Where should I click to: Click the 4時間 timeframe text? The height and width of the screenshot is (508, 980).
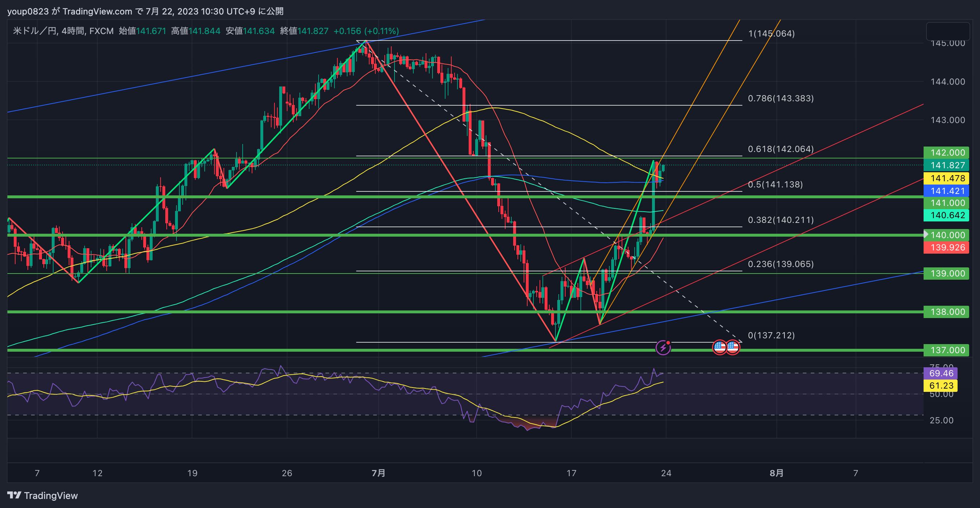73,31
